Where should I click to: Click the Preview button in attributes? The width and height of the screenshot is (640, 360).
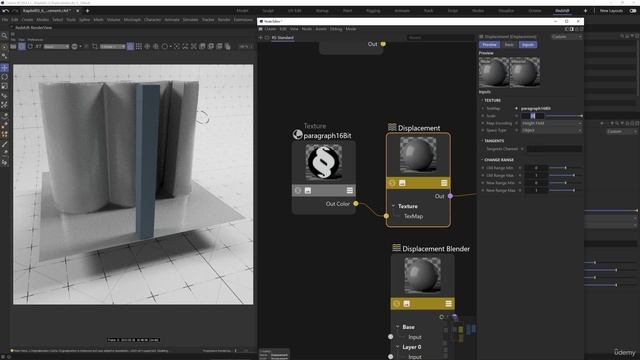[489, 44]
